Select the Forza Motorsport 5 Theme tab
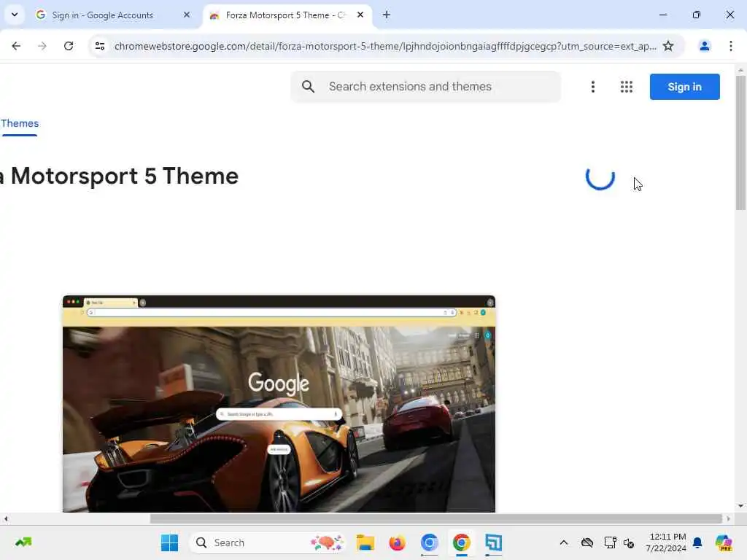The image size is (747, 560). [x=287, y=15]
